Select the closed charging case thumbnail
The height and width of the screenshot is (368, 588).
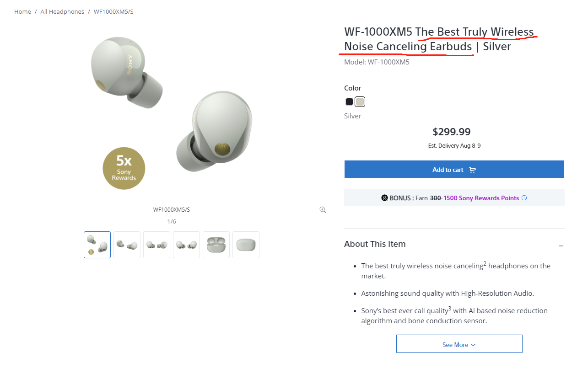[246, 245]
